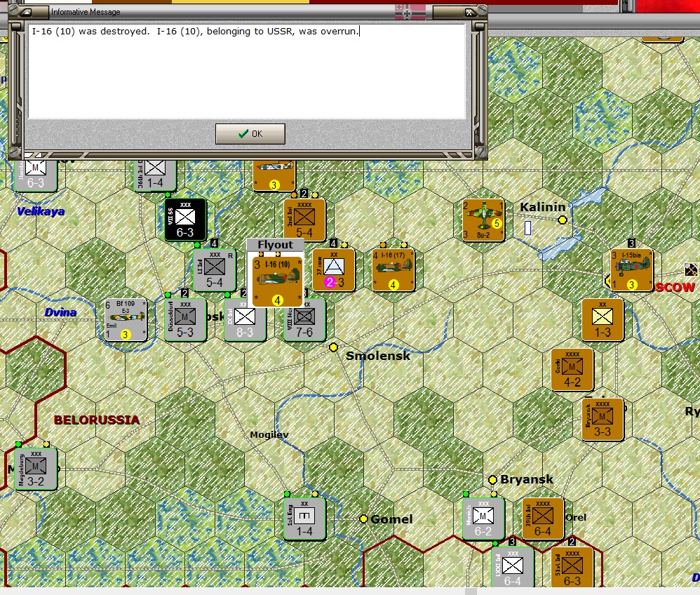Viewport: 700px width, 595px height.
Task: Click the Velikaya river label
Action: coord(41,211)
